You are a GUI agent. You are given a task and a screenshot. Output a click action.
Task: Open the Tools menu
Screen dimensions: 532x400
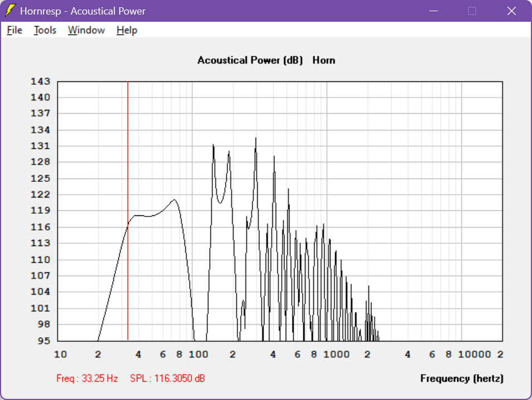coord(45,30)
